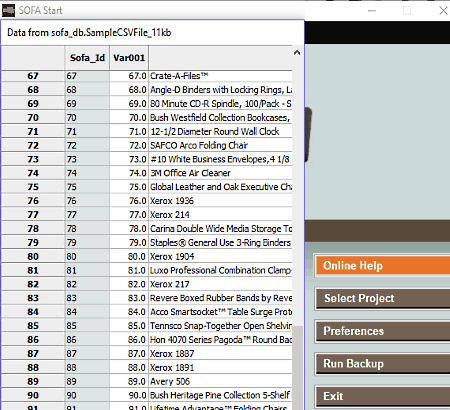Open Preferences

coord(383,331)
